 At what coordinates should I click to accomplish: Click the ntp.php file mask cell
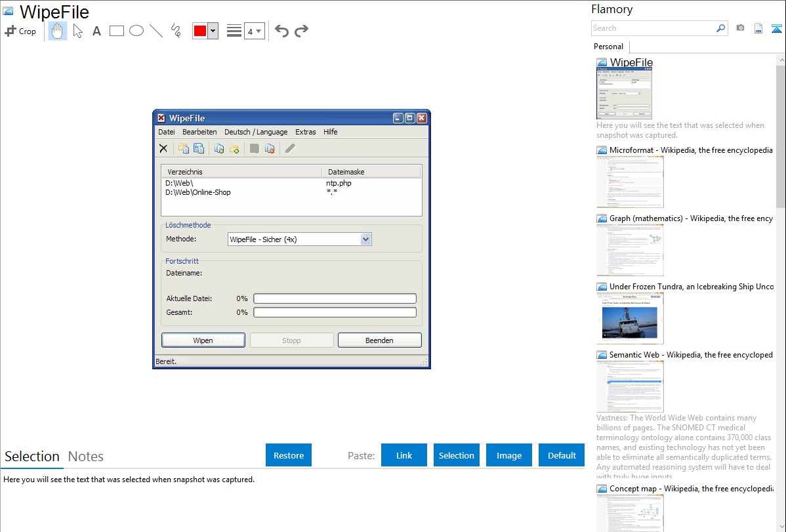click(339, 183)
